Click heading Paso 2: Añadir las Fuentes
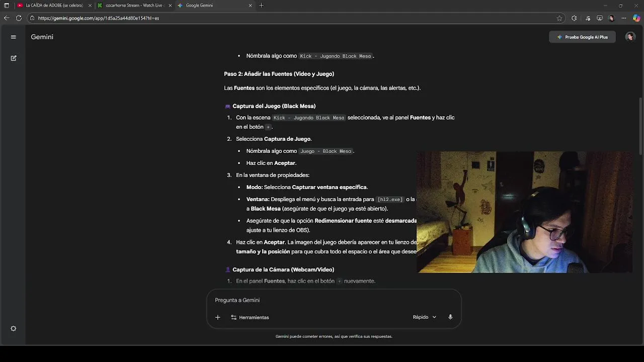Screen dimensions: 644x362 pyautogui.click(x=279, y=74)
